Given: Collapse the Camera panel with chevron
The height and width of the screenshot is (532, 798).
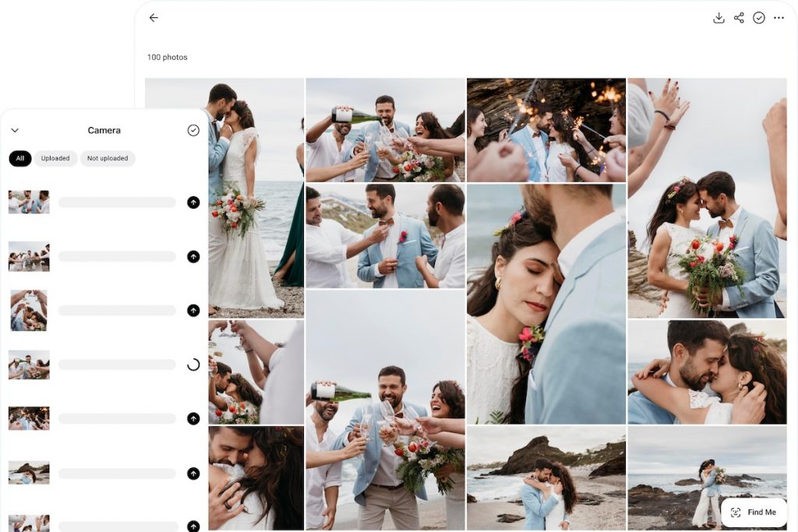Looking at the screenshot, I should coord(15,130).
